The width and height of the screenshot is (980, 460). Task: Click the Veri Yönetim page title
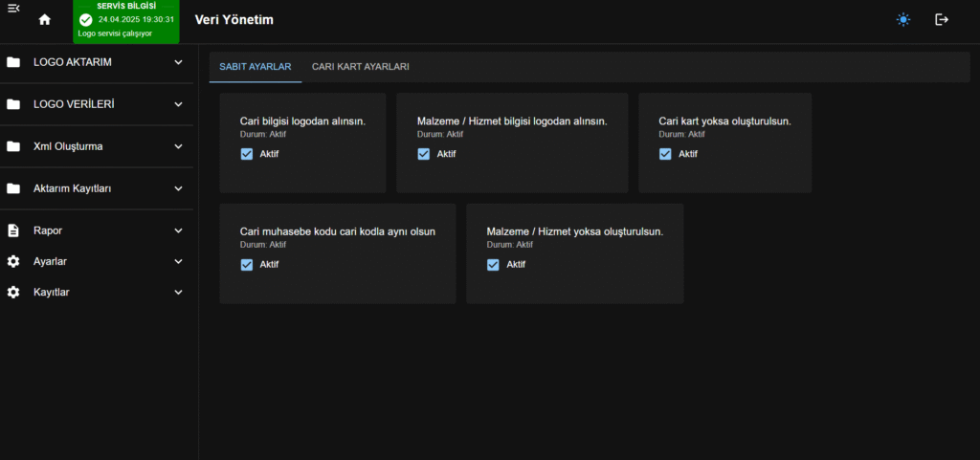(235, 20)
